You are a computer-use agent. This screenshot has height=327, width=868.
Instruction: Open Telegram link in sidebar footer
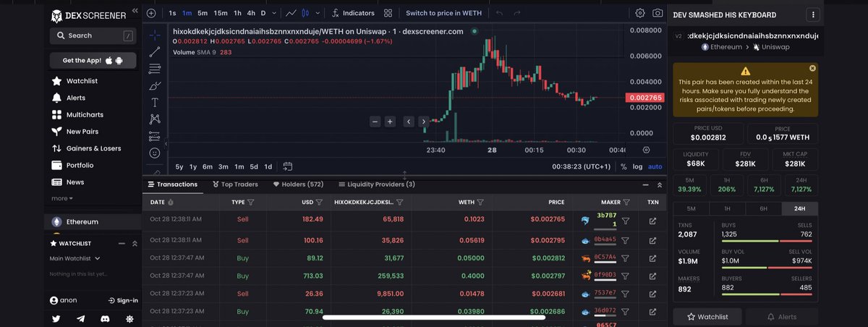click(81, 318)
